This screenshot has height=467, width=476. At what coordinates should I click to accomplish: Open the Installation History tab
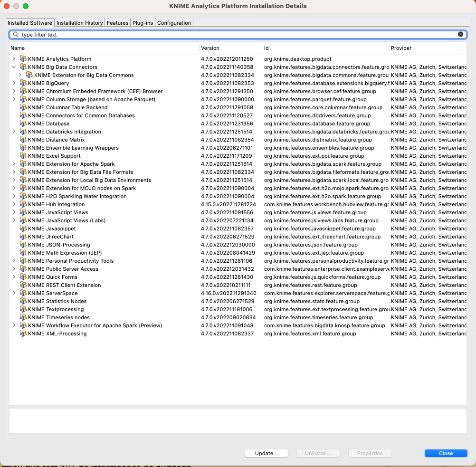79,23
